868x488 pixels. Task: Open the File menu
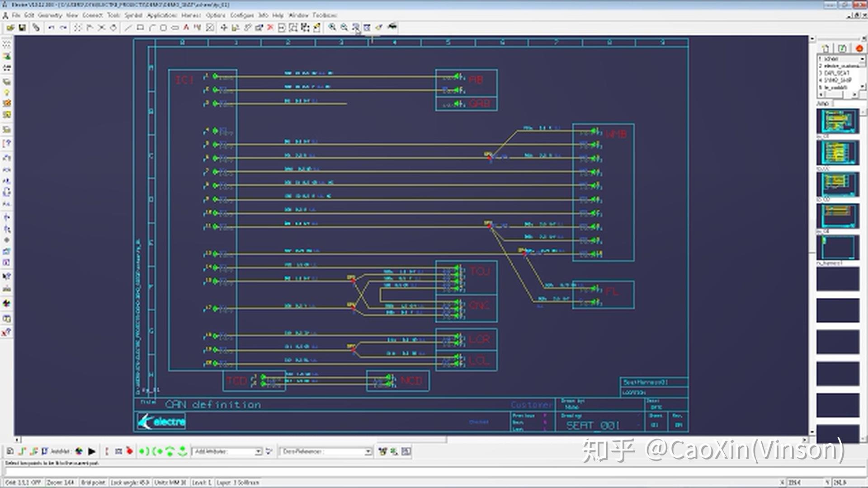pyautogui.click(x=16, y=15)
